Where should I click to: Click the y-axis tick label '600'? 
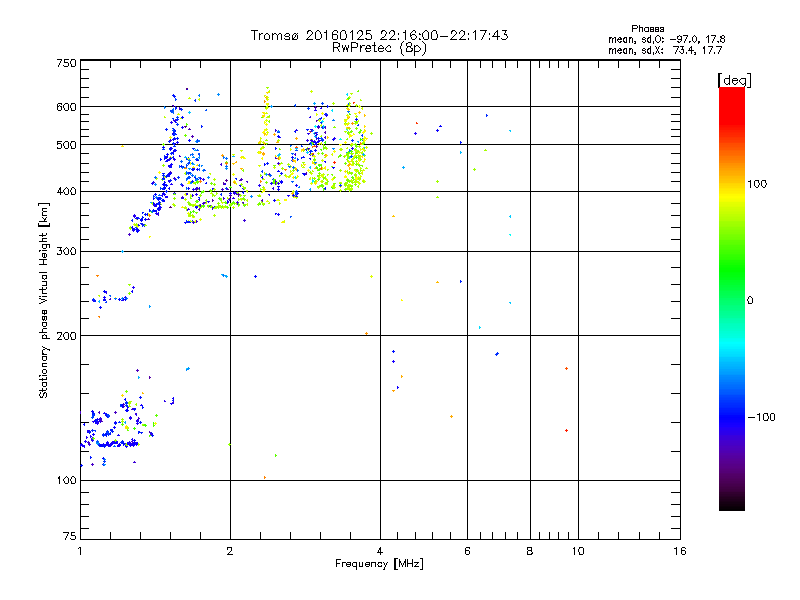[x=67, y=107]
